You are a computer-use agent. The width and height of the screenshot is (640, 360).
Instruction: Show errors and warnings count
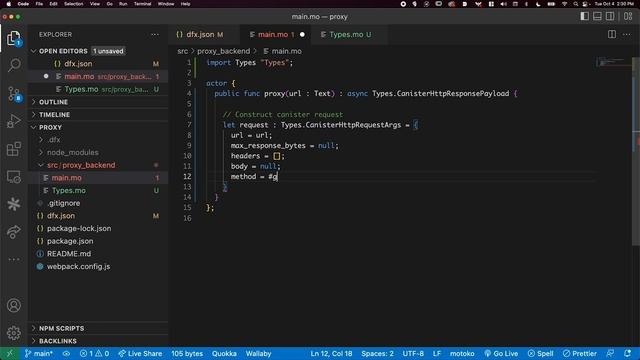point(94,353)
